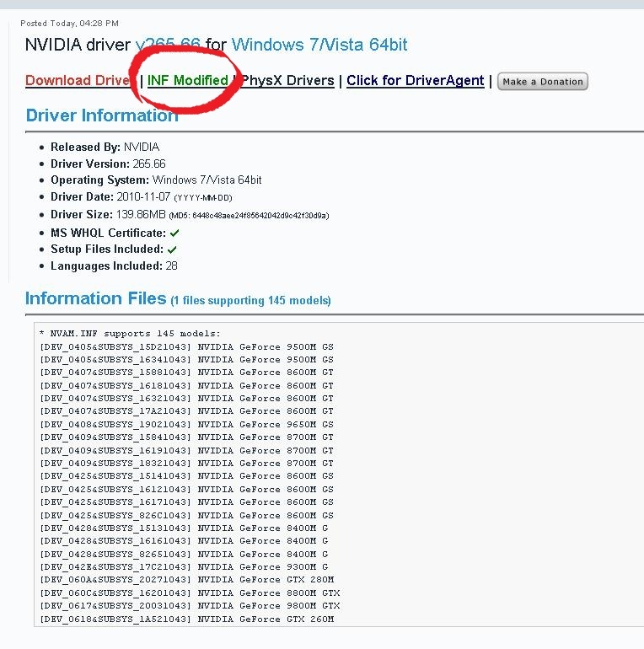Click the INF Modified link
The height and width of the screenshot is (649, 644).
pyautogui.click(x=187, y=81)
